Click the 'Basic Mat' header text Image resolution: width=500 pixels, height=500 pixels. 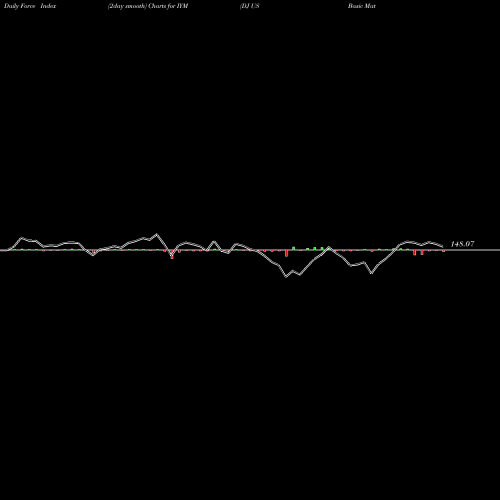pos(362,6)
